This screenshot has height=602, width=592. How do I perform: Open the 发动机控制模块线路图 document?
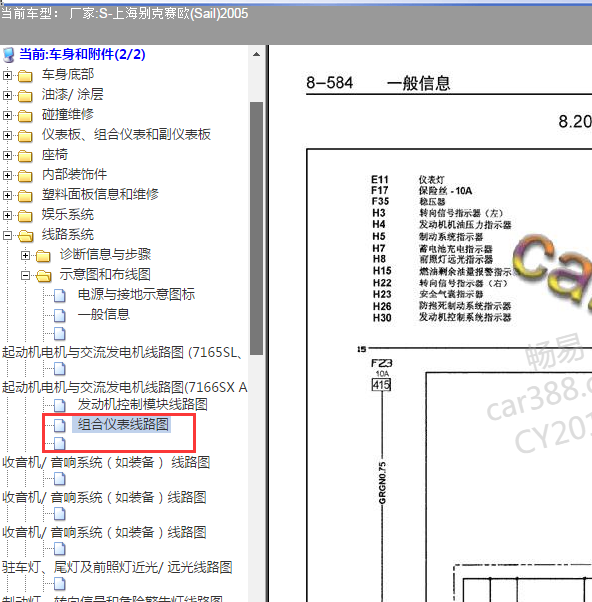tap(142, 404)
